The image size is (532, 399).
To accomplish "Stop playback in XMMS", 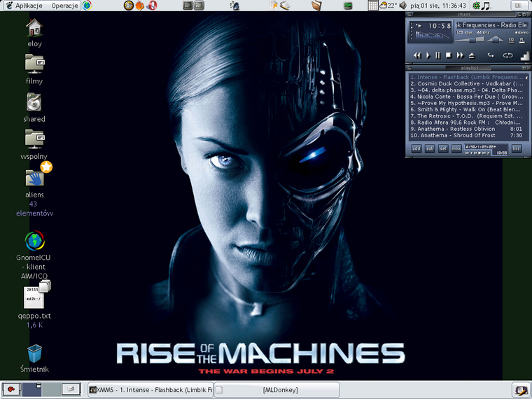I will point(449,55).
